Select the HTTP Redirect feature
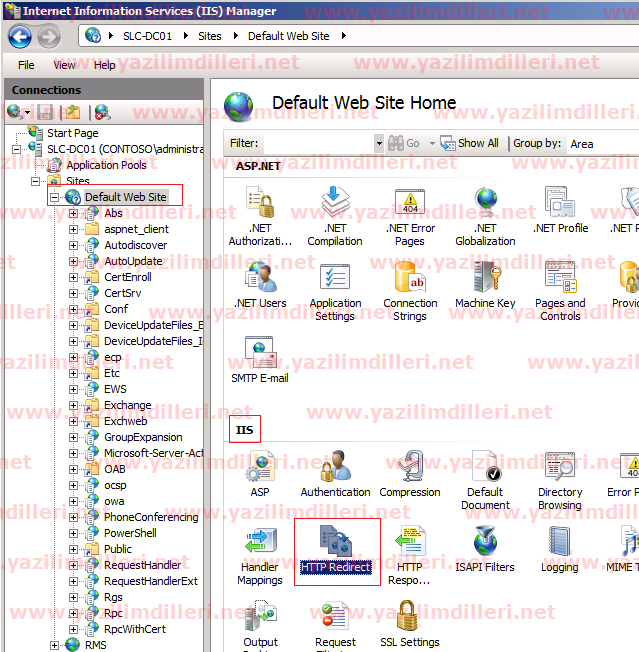This screenshot has height=652, width=639. click(336, 549)
